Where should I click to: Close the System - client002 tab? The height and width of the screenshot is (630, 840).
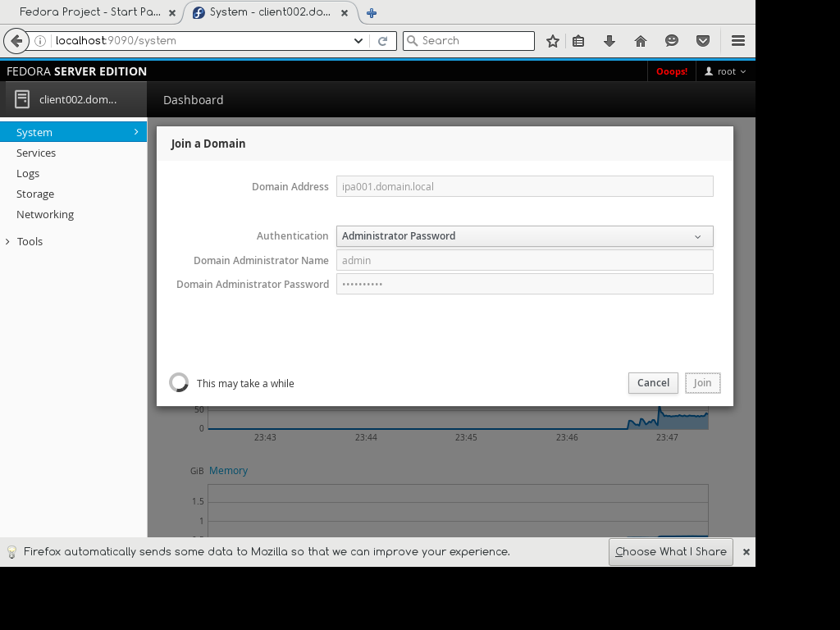tap(345, 13)
